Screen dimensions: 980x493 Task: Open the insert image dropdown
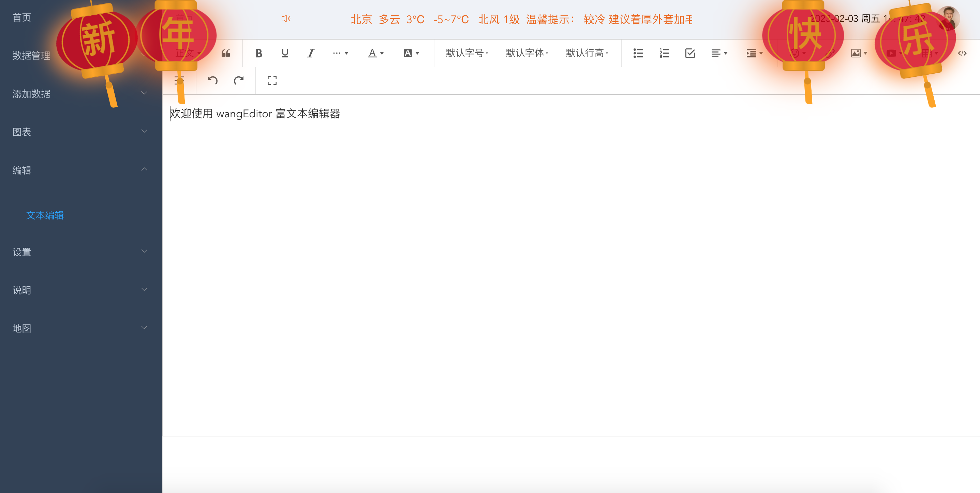pos(859,53)
